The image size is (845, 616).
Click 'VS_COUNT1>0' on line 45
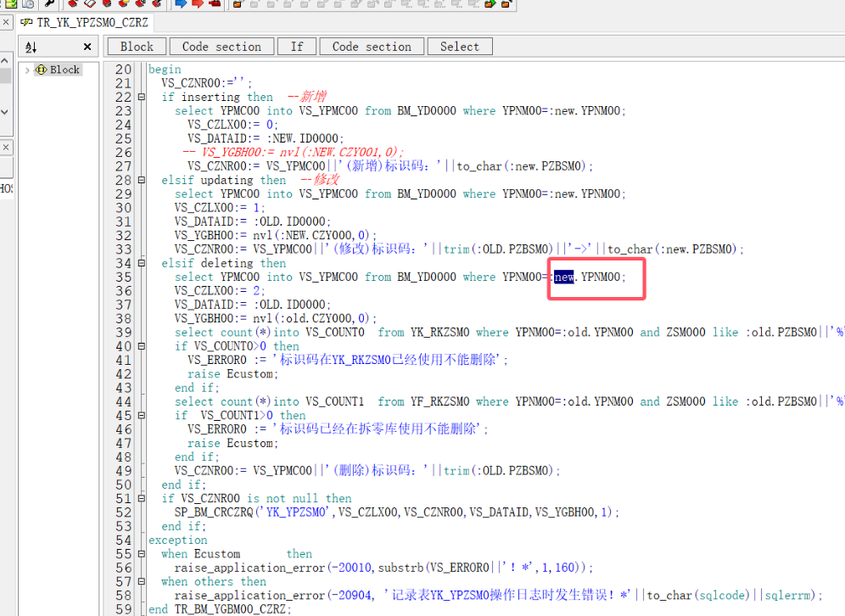pos(237,416)
